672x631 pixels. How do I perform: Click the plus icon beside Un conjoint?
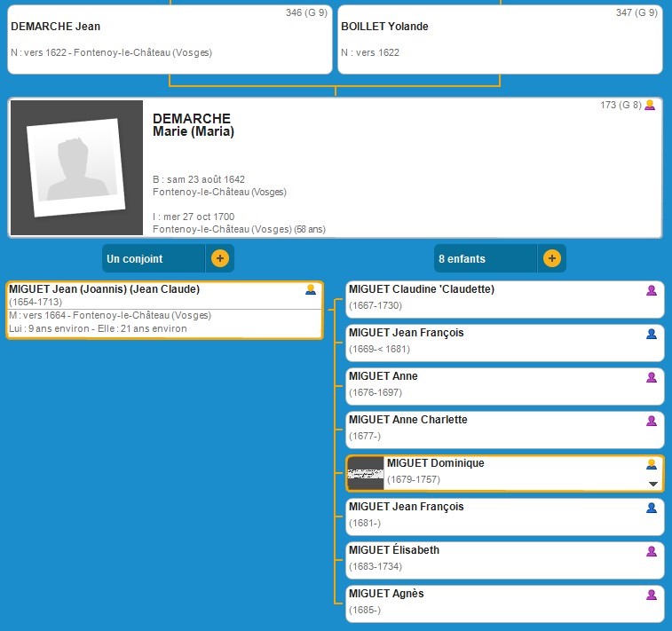coord(220,259)
